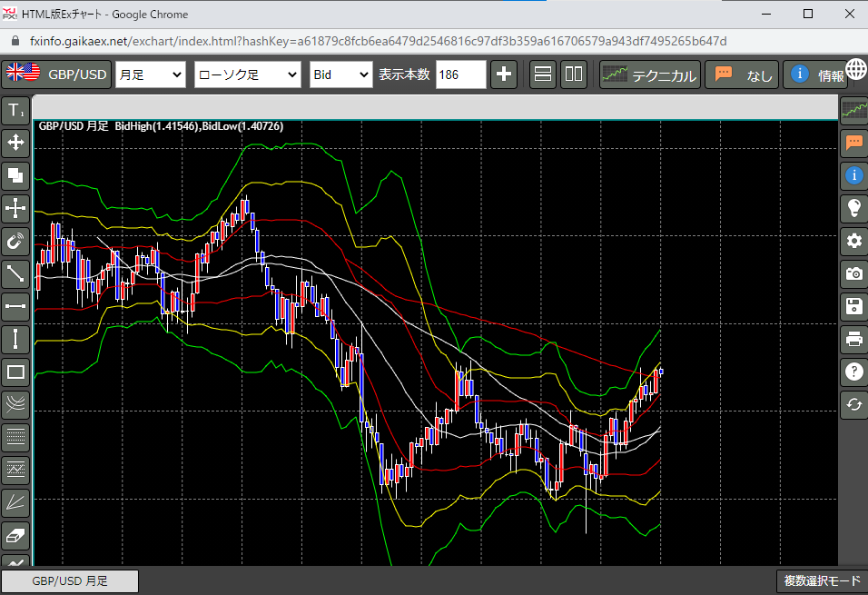
Task: Open the 月足 timeframe dropdown
Action: coord(151,74)
